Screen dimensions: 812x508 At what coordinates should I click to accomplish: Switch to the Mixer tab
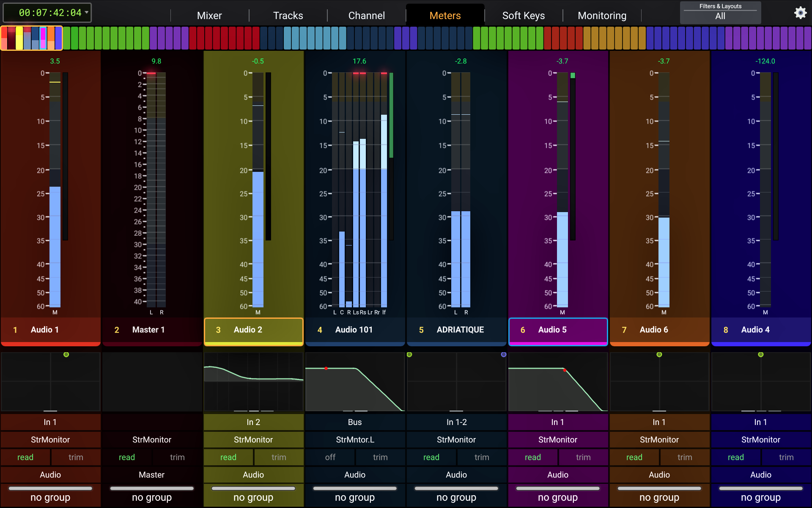(209, 15)
